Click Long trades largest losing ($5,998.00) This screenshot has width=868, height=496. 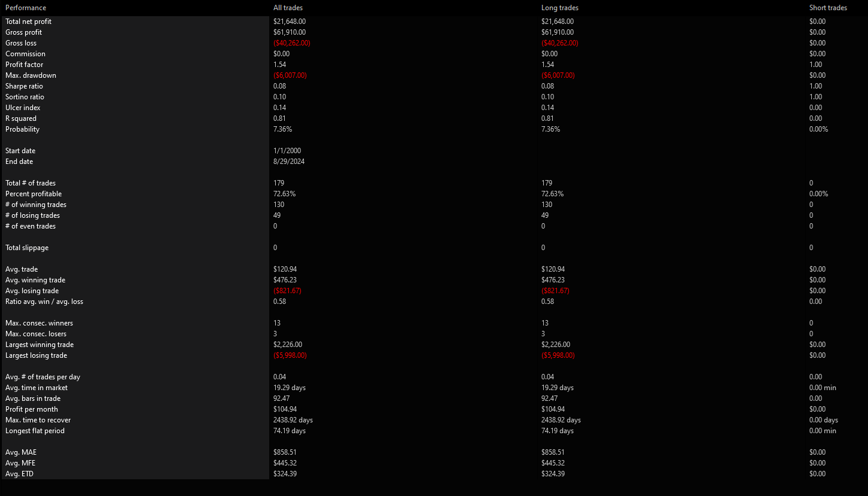pyautogui.click(x=558, y=355)
